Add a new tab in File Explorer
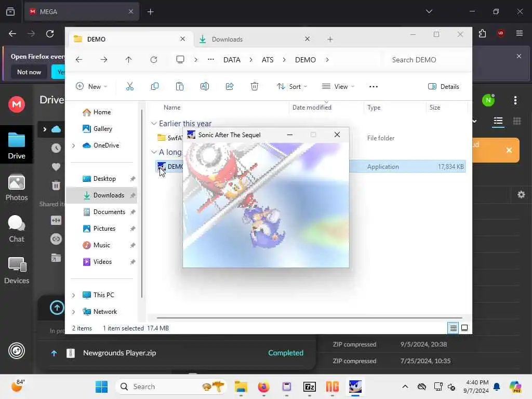The height and width of the screenshot is (399, 532). (x=330, y=39)
